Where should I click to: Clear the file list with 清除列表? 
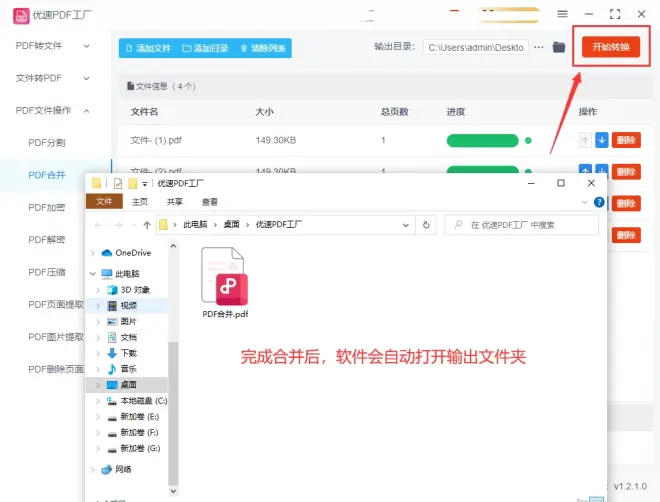(262, 48)
